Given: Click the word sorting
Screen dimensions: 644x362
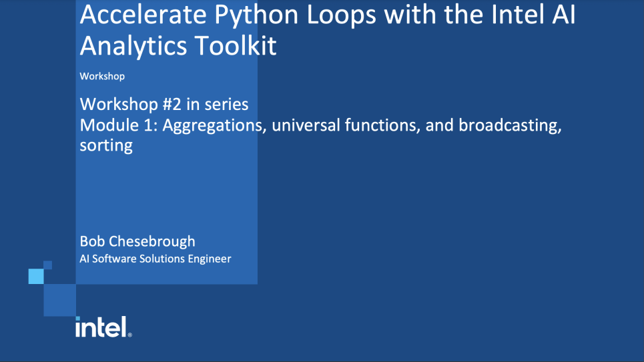Looking at the screenshot, I should pyautogui.click(x=106, y=145).
